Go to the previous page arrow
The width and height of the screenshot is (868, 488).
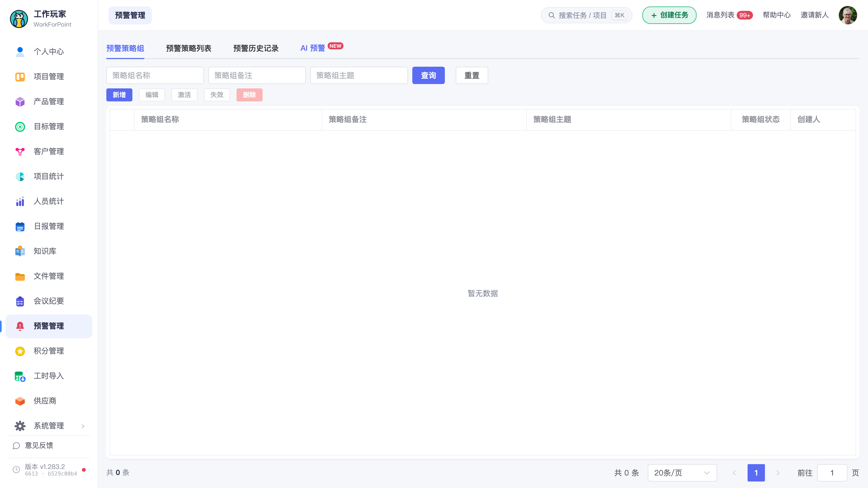coord(734,473)
